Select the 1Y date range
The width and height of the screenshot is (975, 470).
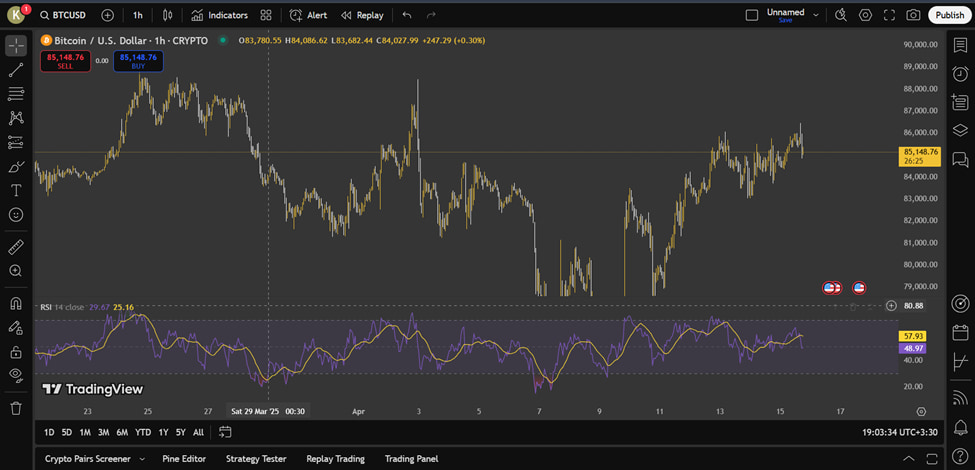[164, 432]
